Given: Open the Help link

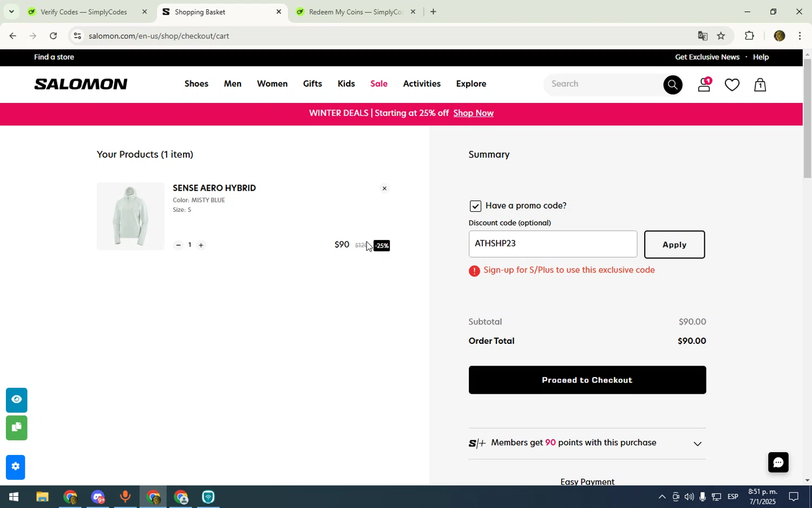Looking at the screenshot, I should [761, 57].
